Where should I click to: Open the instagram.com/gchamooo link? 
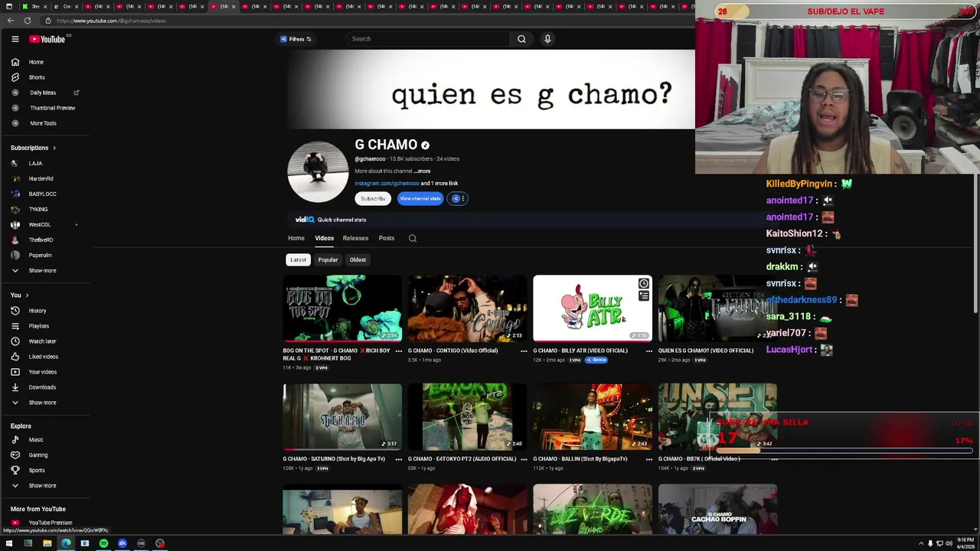pyautogui.click(x=387, y=184)
